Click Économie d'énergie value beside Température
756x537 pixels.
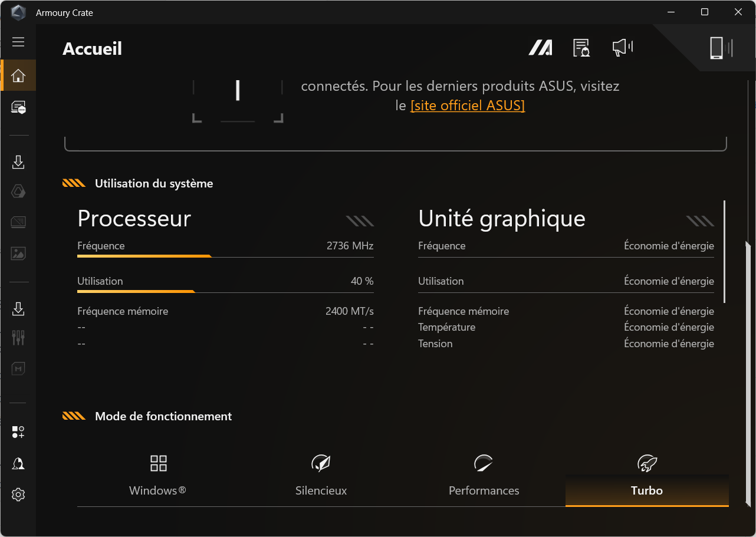(669, 327)
